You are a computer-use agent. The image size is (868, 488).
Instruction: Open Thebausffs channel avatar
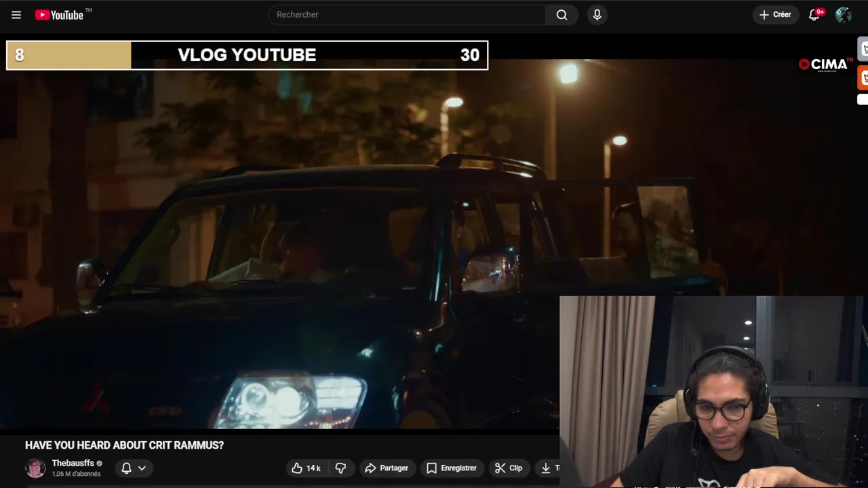click(x=35, y=468)
